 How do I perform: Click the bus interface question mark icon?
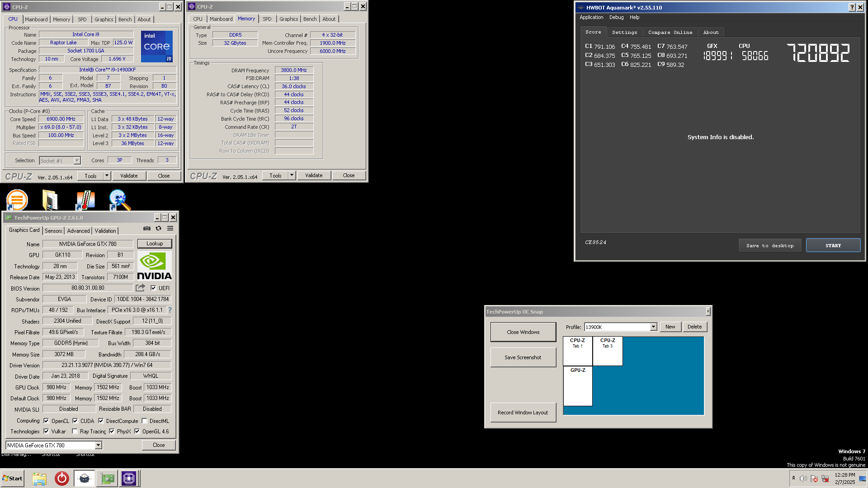(x=170, y=310)
